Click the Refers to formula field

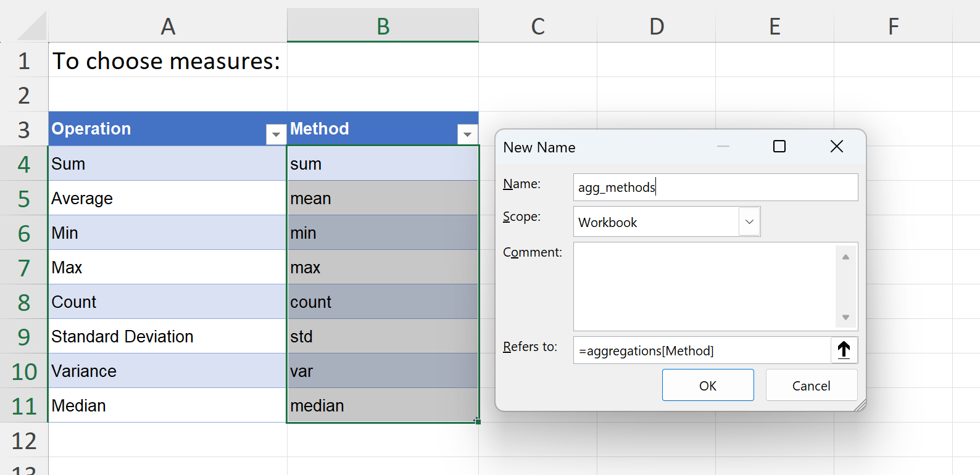coord(701,350)
